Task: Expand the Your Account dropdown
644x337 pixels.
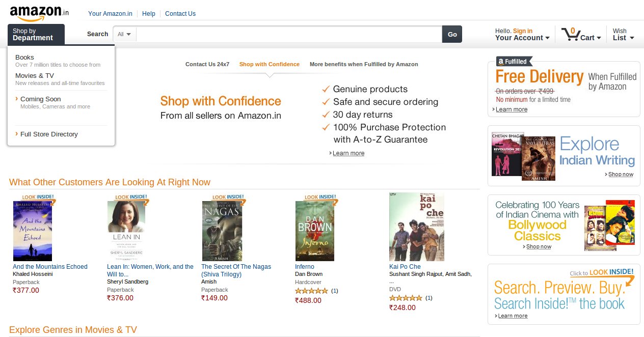Action: coord(522,38)
